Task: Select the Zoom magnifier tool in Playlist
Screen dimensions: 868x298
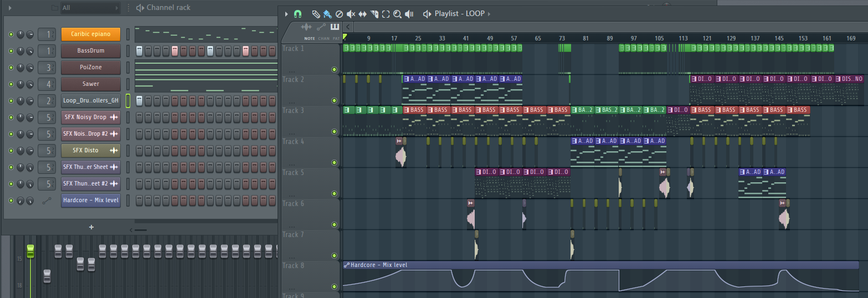Action: [397, 14]
